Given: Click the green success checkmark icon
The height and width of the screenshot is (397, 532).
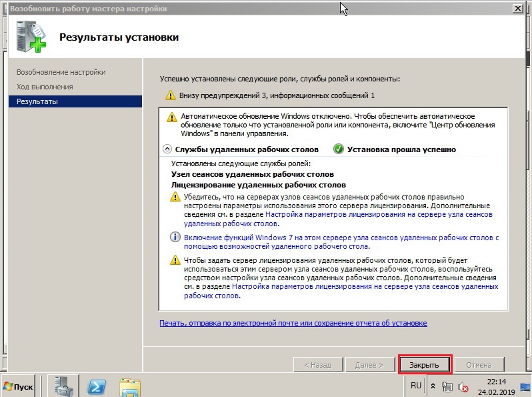Looking at the screenshot, I should (x=338, y=149).
